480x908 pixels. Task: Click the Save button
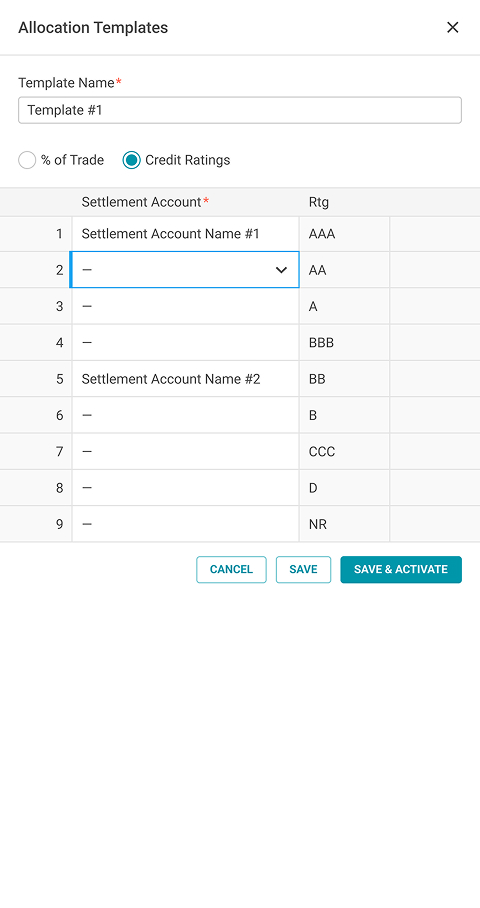tap(303, 569)
